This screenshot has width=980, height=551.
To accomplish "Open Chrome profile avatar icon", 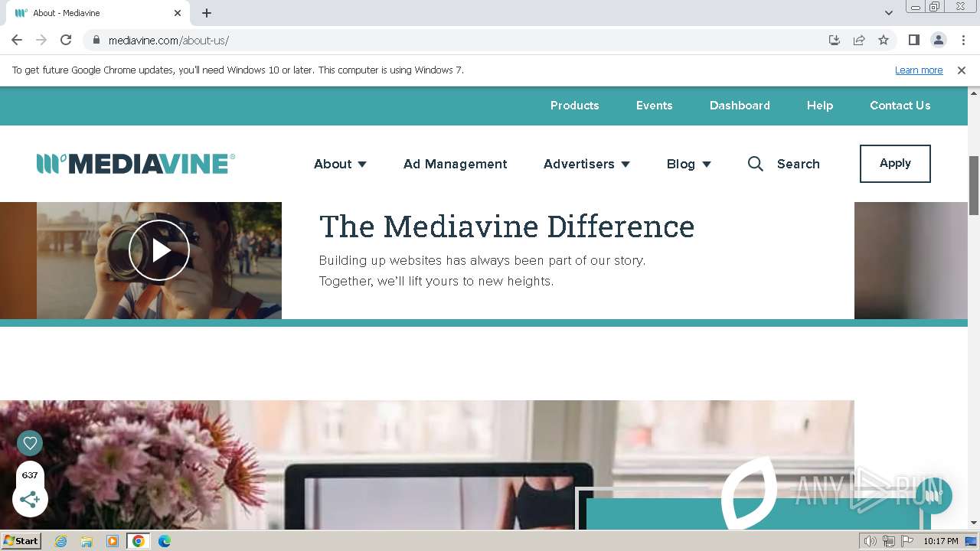I will (x=938, y=40).
